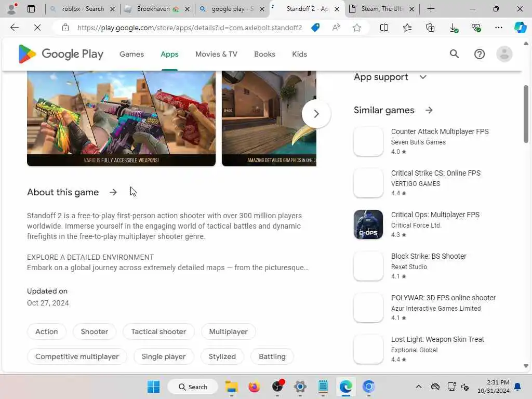Open browser Collections
The width and height of the screenshot is (532, 399).
pyautogui.click(x=430, y=28)
